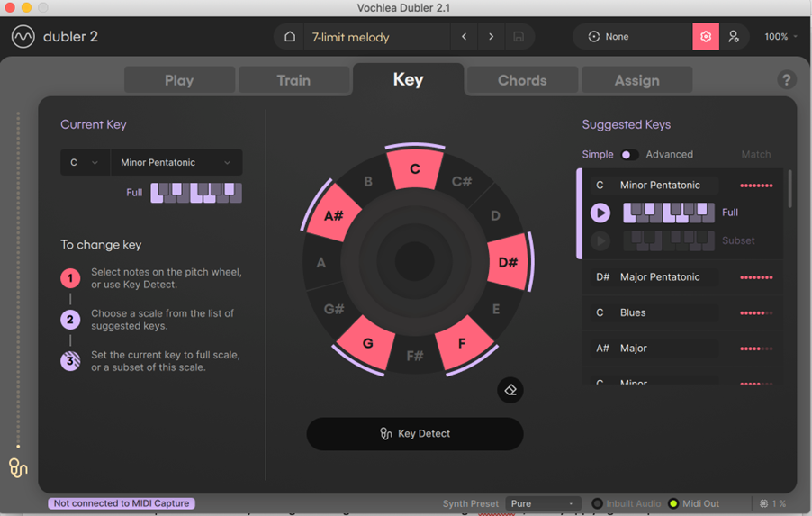
Task: Open the root note C dropdown
Action: click(x=85, y=163)
